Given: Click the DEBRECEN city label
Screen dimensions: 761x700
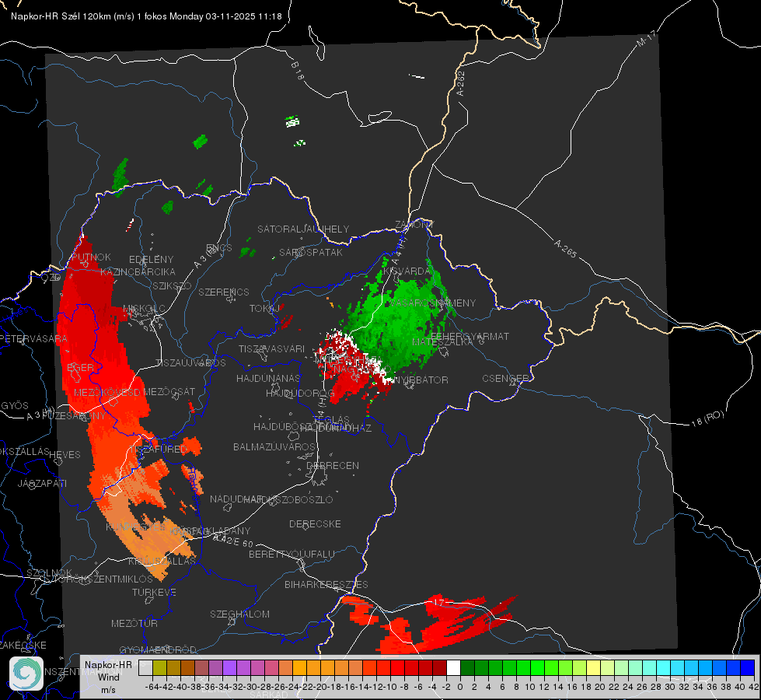Looking at the screenshot, I should point(333,465).
